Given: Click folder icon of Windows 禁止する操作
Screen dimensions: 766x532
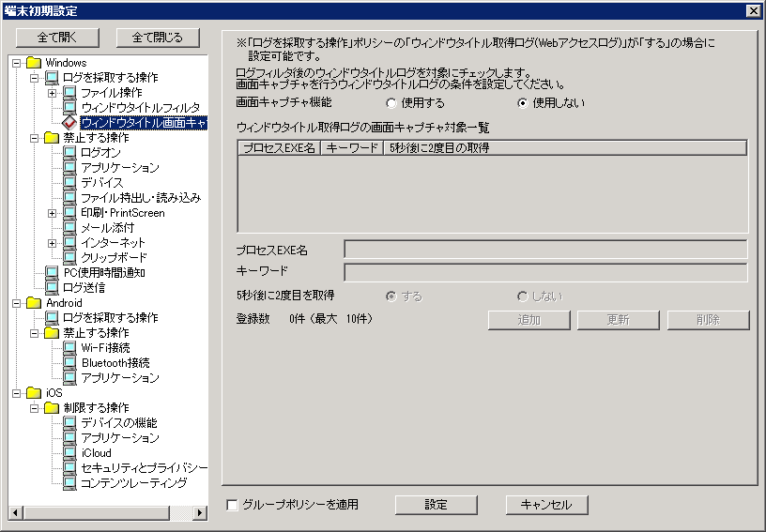Looking at the screenshot, I should pyautogui.click(x=52, y=138).
